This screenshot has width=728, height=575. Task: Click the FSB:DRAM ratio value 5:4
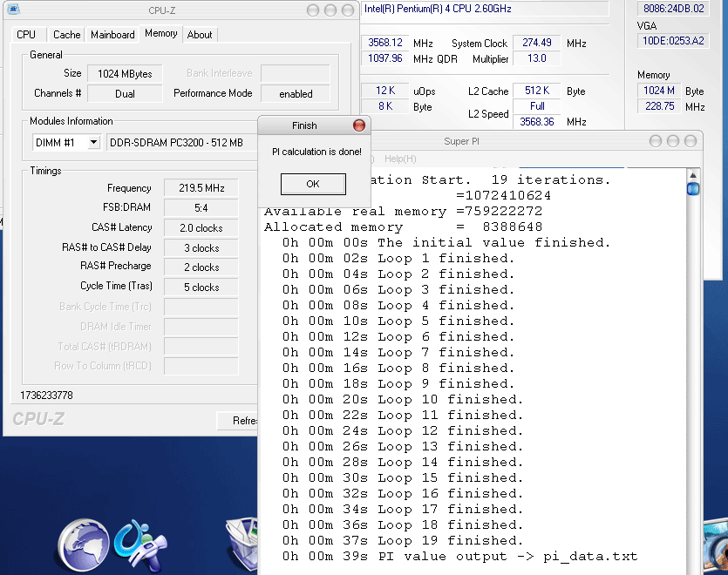pyautogui.click(x=201, y=208)
